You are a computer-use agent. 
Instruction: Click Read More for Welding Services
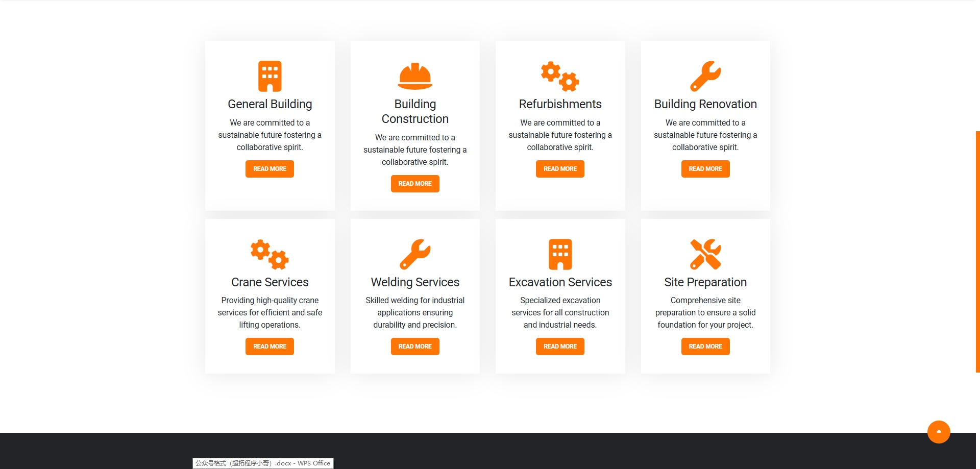[x=415, y=347]
